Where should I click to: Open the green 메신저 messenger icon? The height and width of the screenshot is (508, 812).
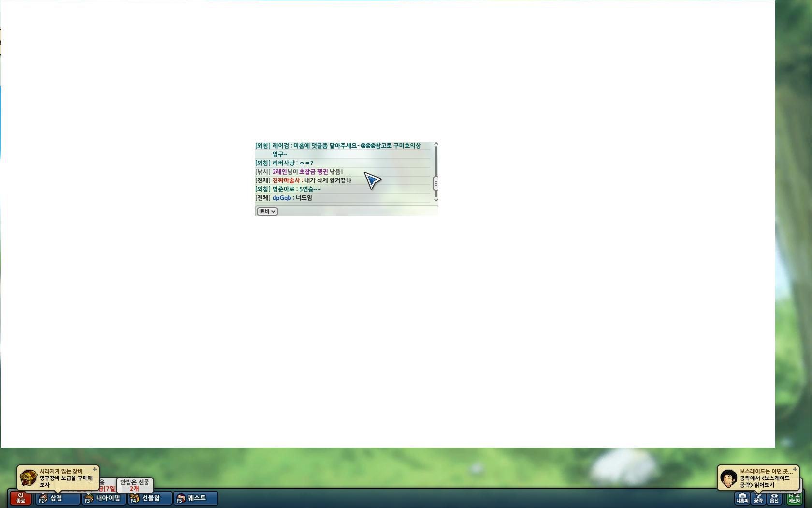pyautogui.click(x=794, y=498)
